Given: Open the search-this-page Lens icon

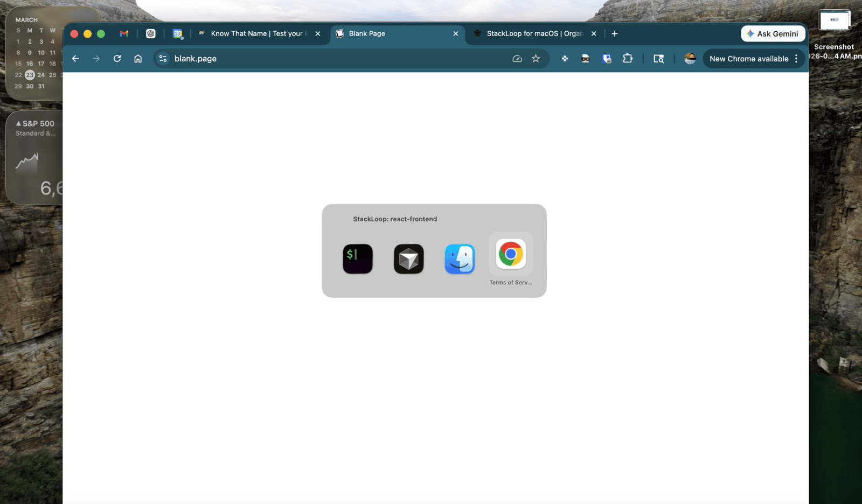Looking at the screenshot, I should (658, 59).
